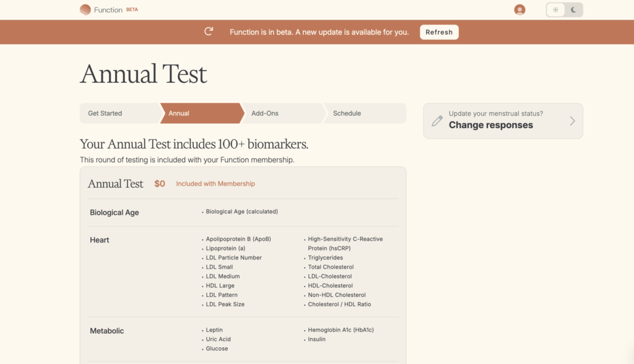Click 'LDL Medium' biomarker
Image resolution: width=634 pixels, height=364 pixels.
(223, 276)
